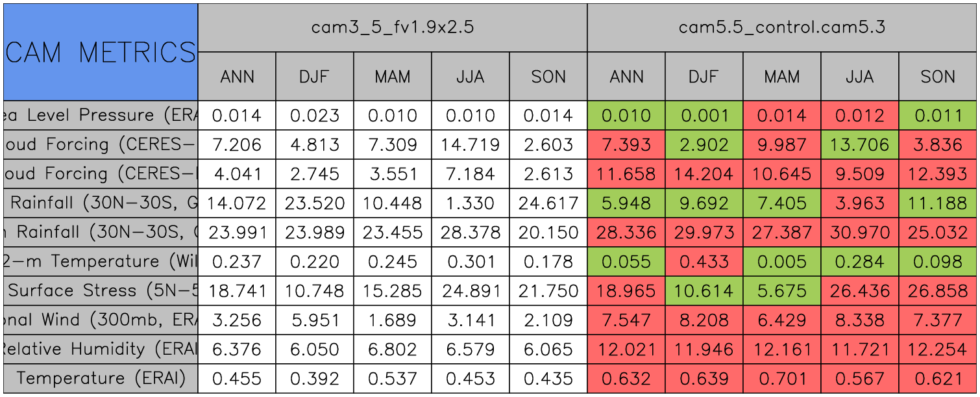980x397 pixels.
Task: Select the Relative Humidity row label
Action: tap(101, 350)
